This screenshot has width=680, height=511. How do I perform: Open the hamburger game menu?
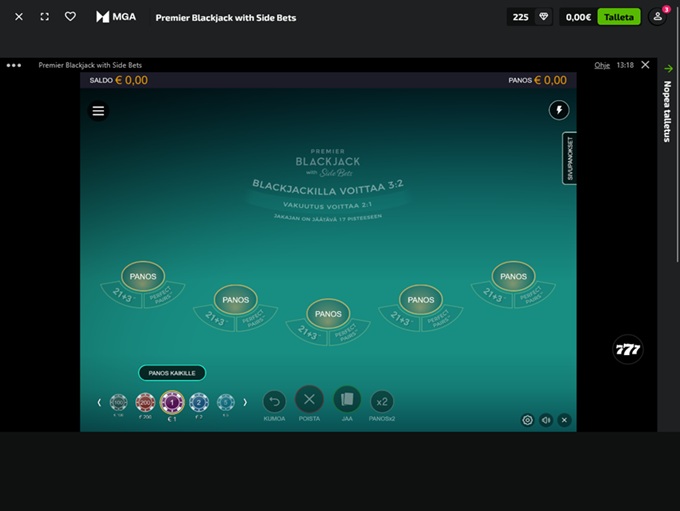(x=98, y=111)
